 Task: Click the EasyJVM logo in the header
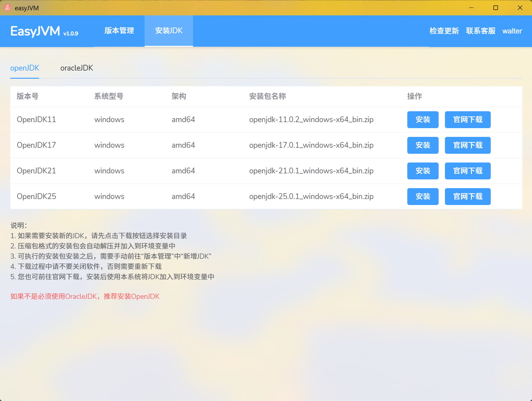tap(35, 31)
